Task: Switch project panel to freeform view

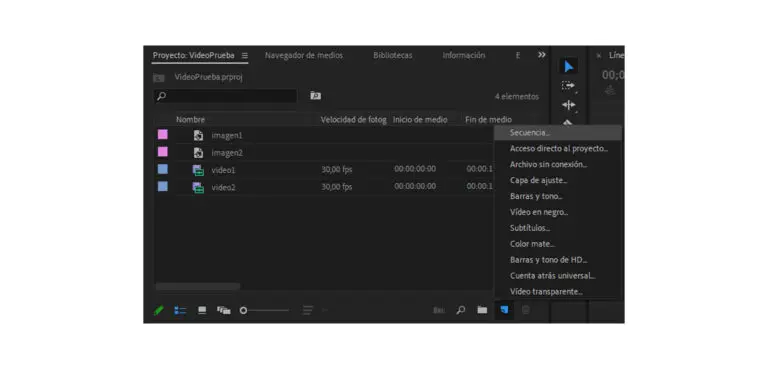Action: click(224, 310)
